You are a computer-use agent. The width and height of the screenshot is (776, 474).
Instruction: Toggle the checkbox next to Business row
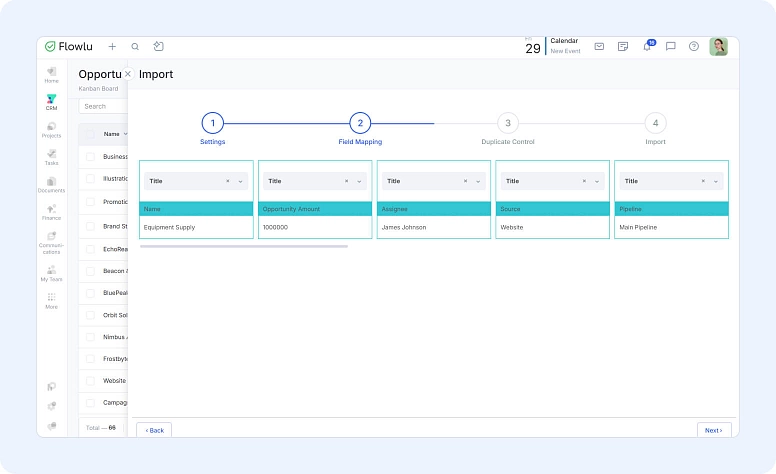(x=90, y=156)
